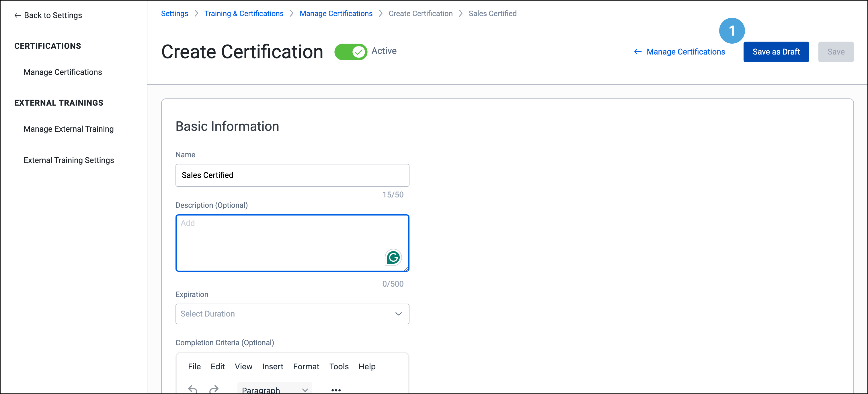The width and height of the screenshot is (868, 394).
Task: Click the CERTIFICATIONS sidebar heading
Action: coord(48,46)
